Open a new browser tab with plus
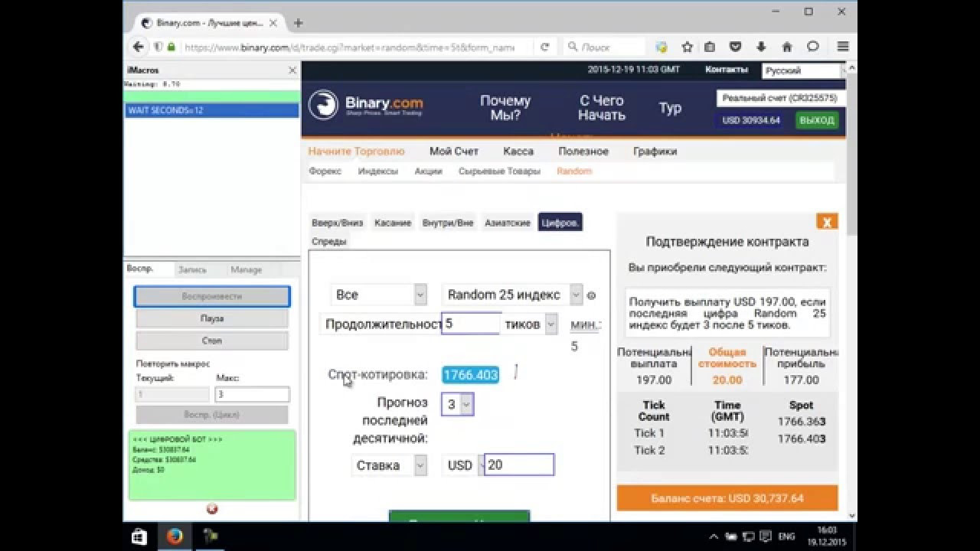 [298, 23]
